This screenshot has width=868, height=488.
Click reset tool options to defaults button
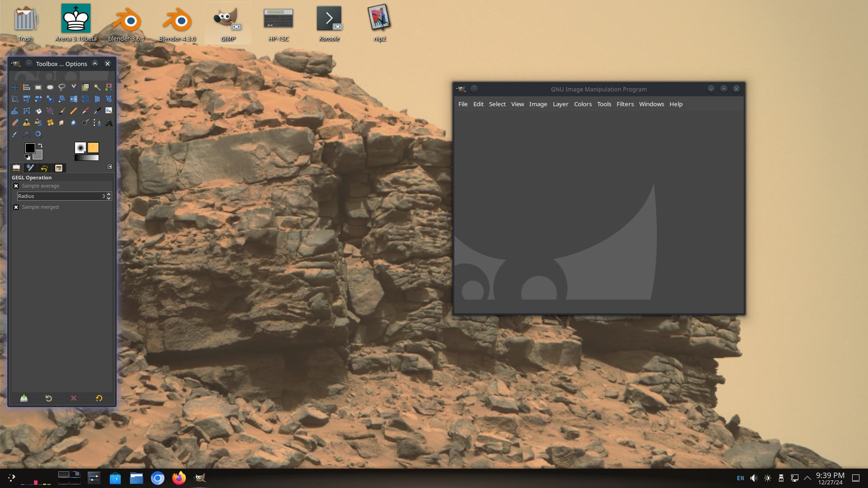99,398
